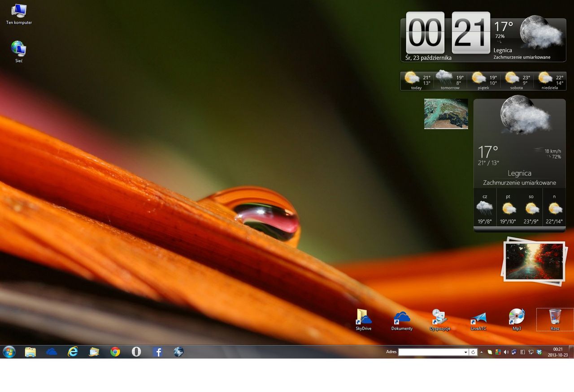Image resolution: width=574 pixels, height=392 pixels.
Task: Click the Show desktop strip
Action: click(571, 352)
